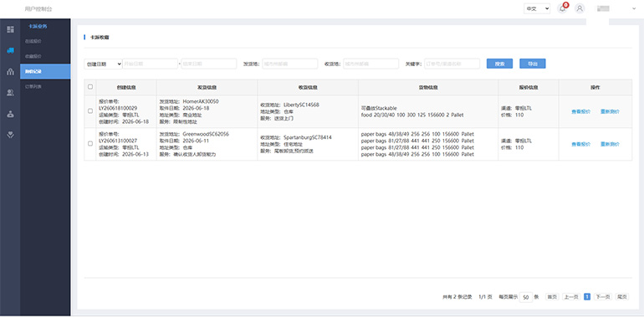Focus the 关键字 keyword input field

(x=452, y=64)
